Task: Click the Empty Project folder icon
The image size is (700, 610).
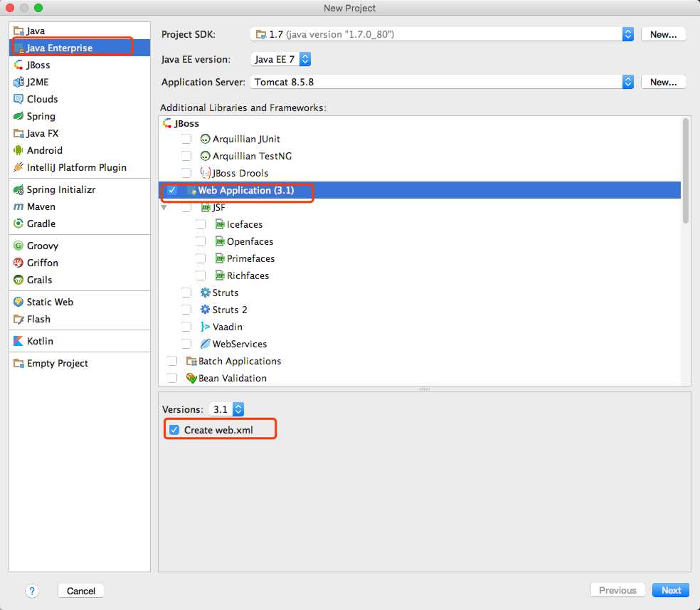Action: (18, 364)
